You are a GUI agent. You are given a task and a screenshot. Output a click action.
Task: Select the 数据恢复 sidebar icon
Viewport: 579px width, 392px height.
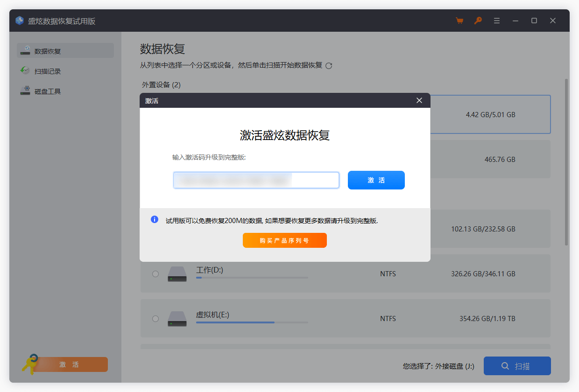pos(26,50)
